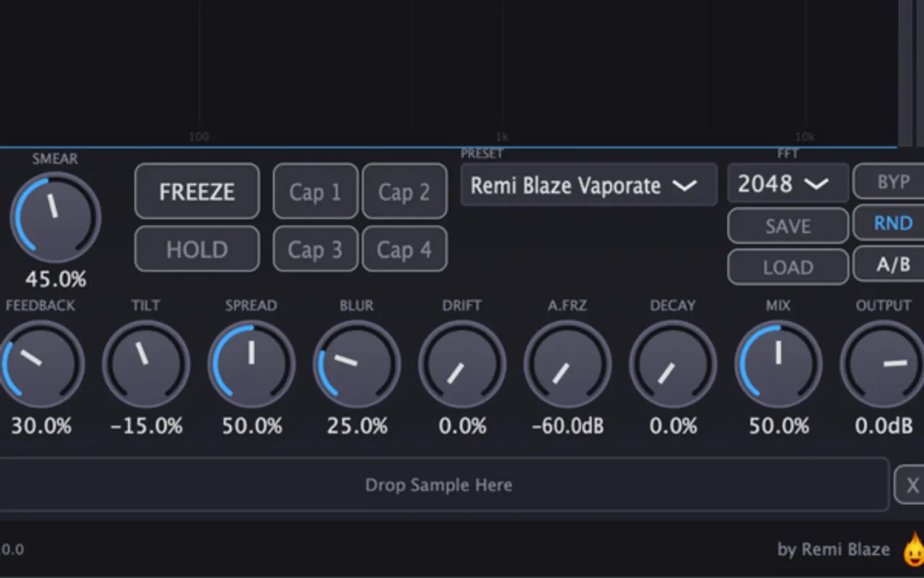
Task: Click the A.FRZ value -60.0dB
Action: [567, 426]
